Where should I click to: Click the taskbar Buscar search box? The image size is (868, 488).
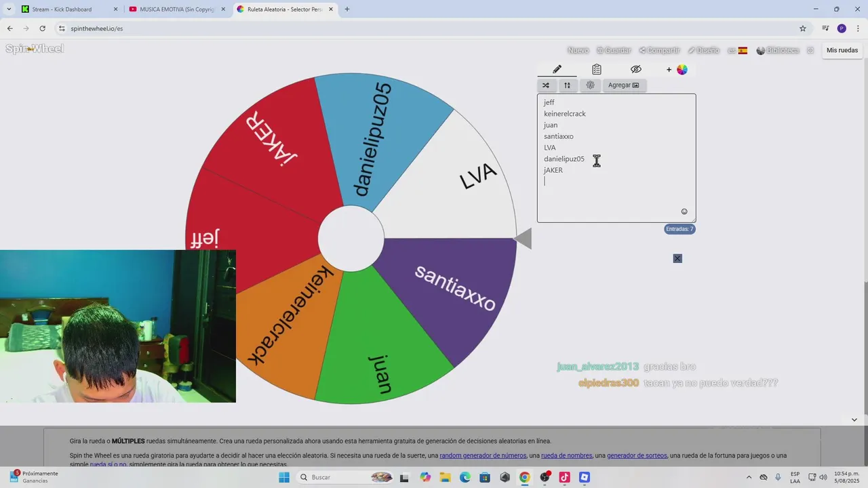tap(346, 477)
